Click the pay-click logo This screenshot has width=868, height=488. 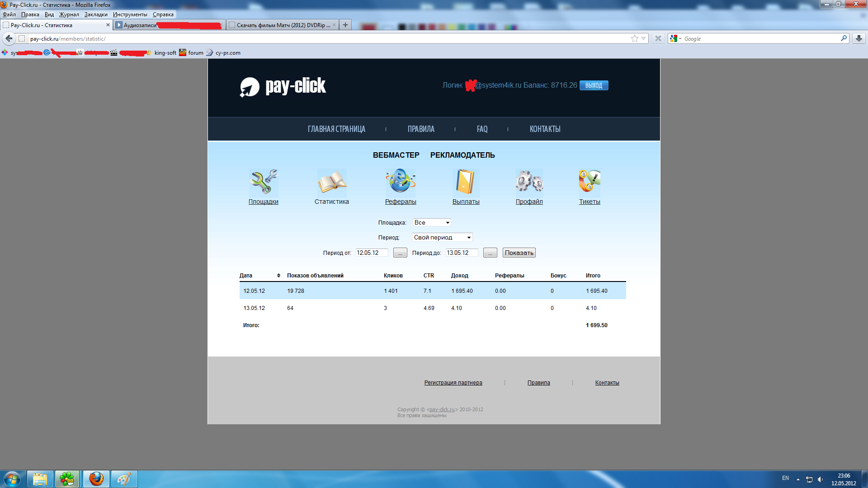(283, 86)
